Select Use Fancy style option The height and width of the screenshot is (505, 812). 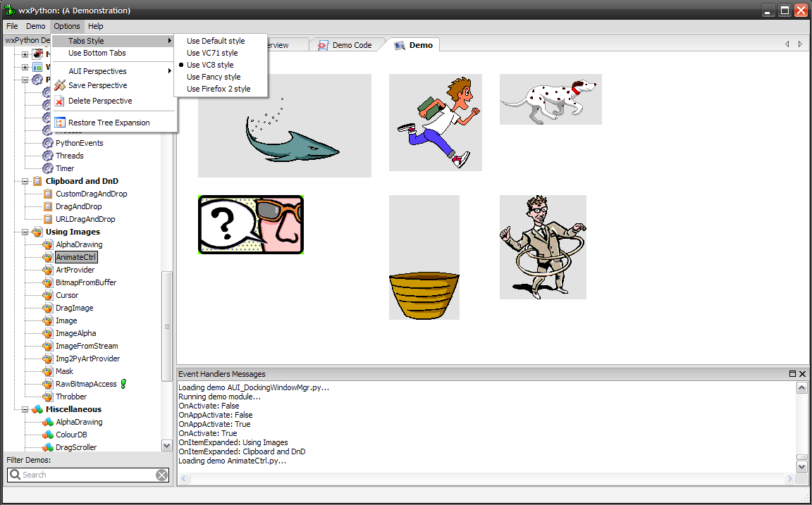(x=214, y=77)
